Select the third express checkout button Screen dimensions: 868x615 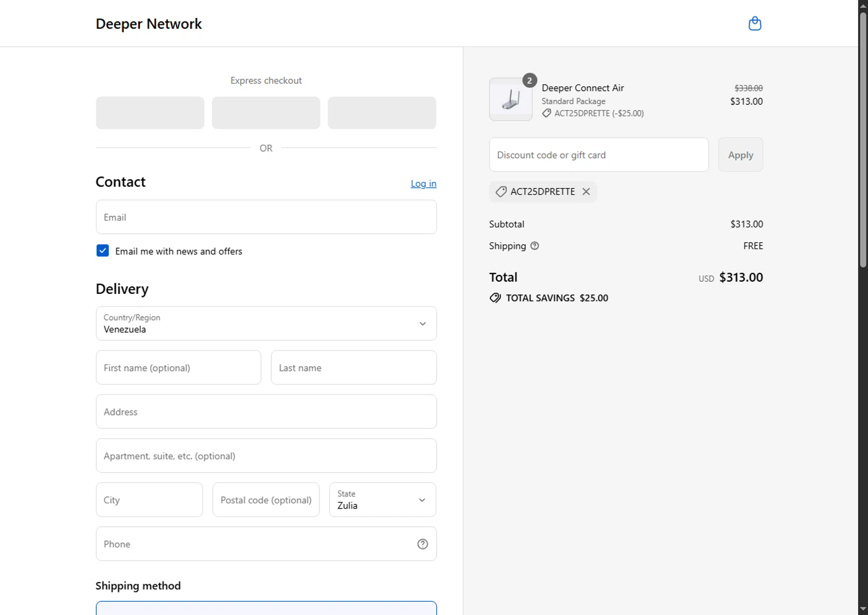[x=382, y=113]
